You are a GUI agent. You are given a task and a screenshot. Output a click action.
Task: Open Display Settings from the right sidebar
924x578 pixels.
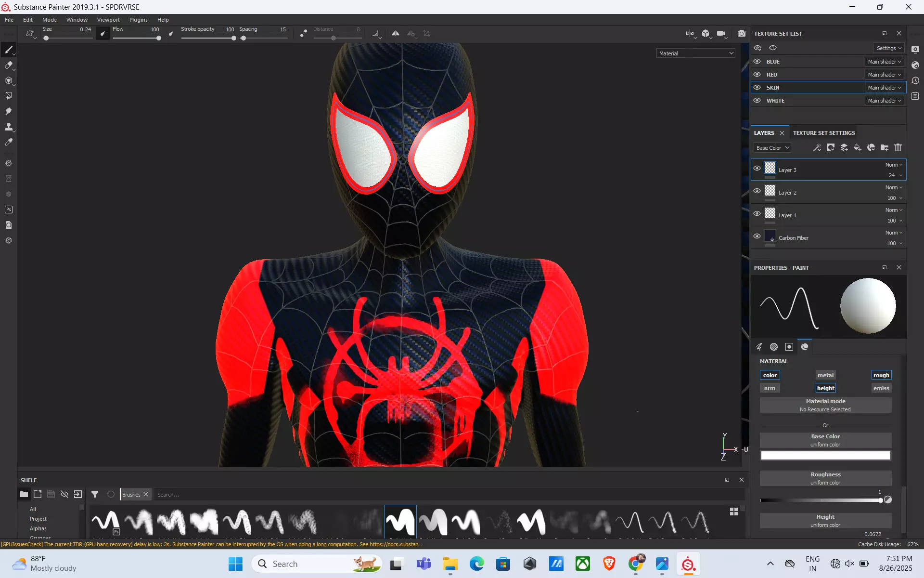915,50
